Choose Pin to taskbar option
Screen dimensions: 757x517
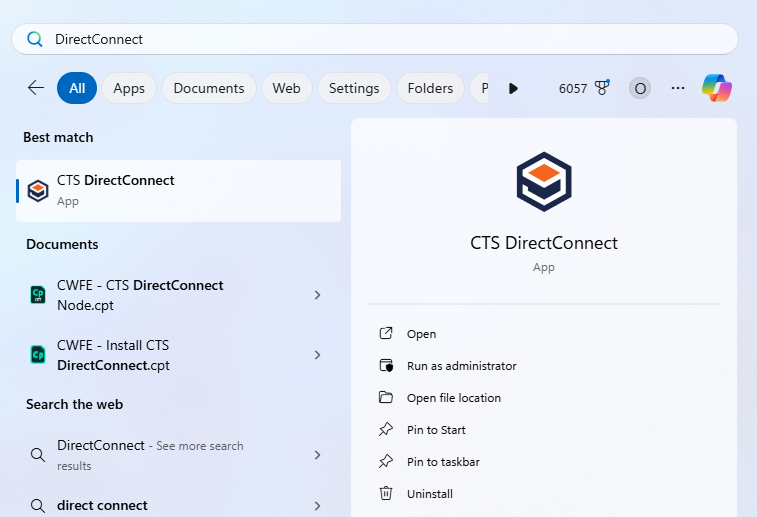pyautogui.click(x=443, y=462)
